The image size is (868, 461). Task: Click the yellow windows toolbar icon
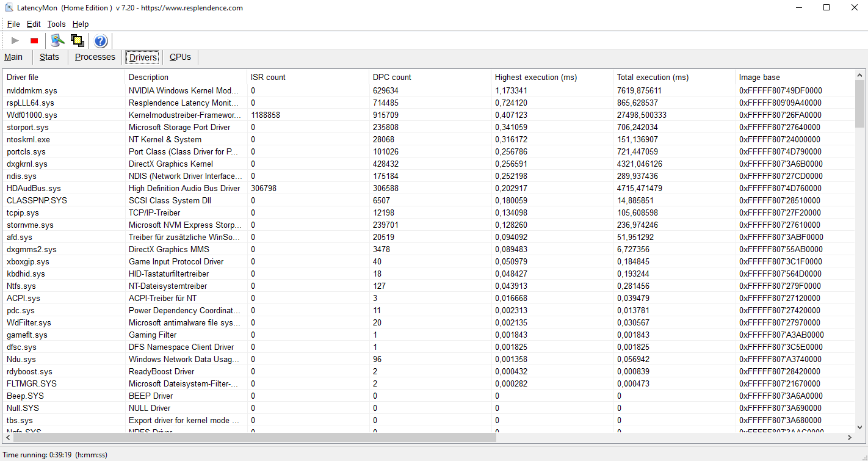pyautogui.click(x=77, y=41)
